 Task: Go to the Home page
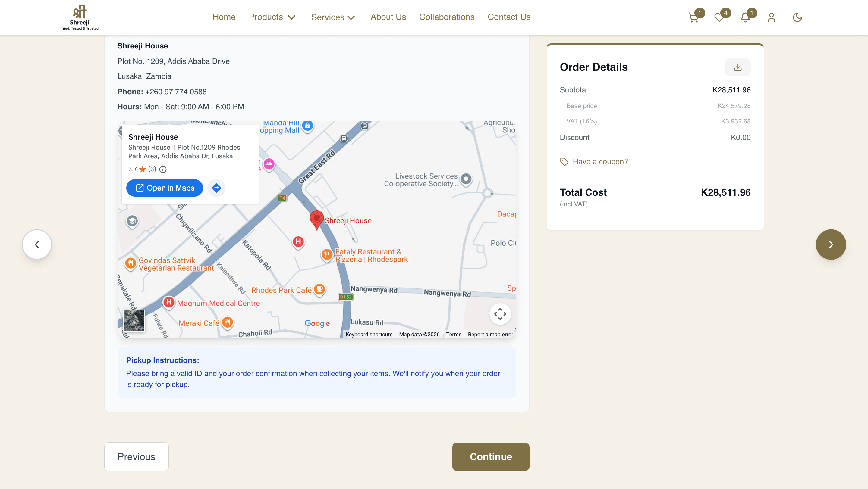tap(224, 17)
